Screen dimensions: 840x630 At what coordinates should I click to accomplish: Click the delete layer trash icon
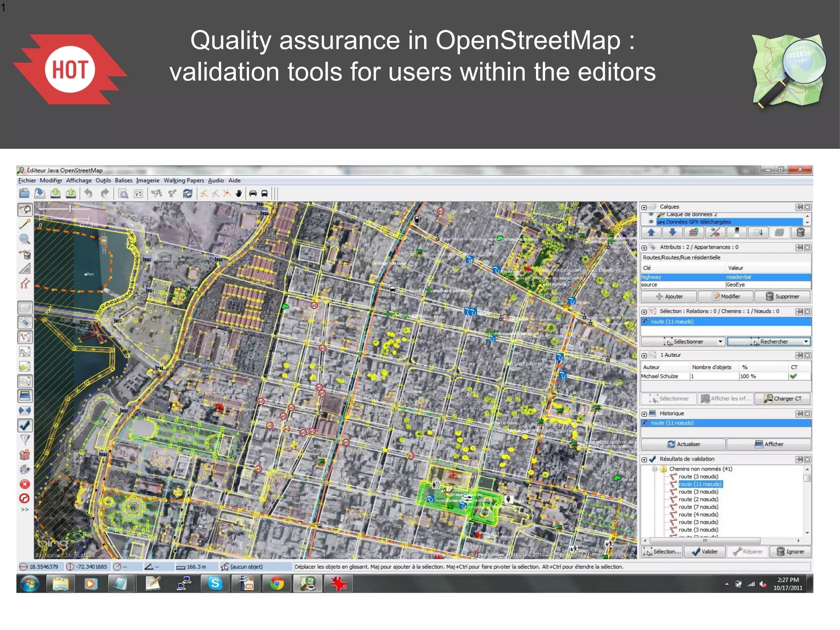coord(800,233)
